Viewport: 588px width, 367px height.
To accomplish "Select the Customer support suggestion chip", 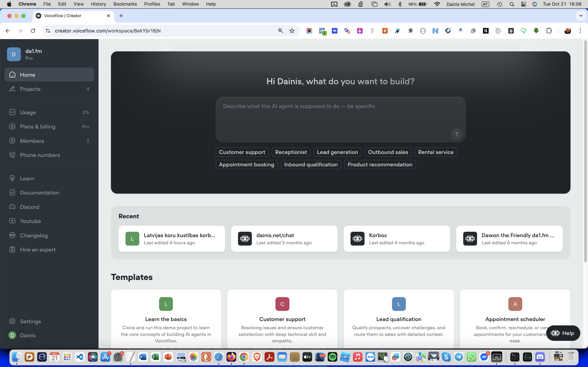I will pos(242,152).
